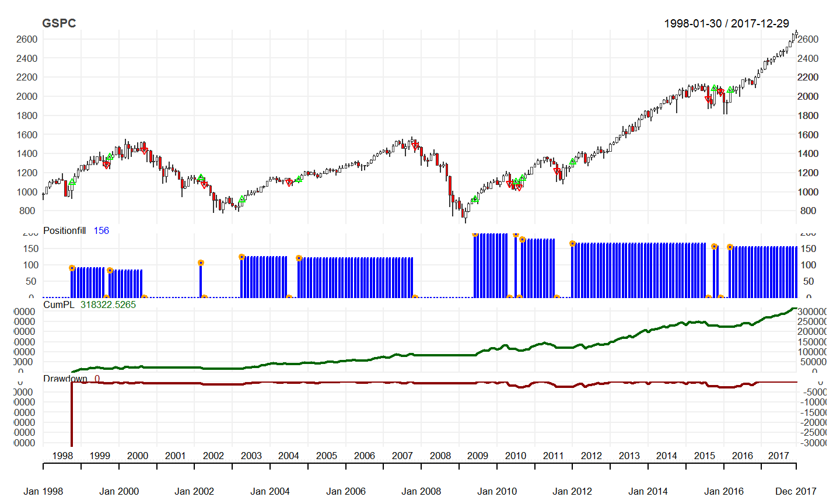
Task: Select the orange order dot starting the 2009 position
Action: click(x=474, y=235)
